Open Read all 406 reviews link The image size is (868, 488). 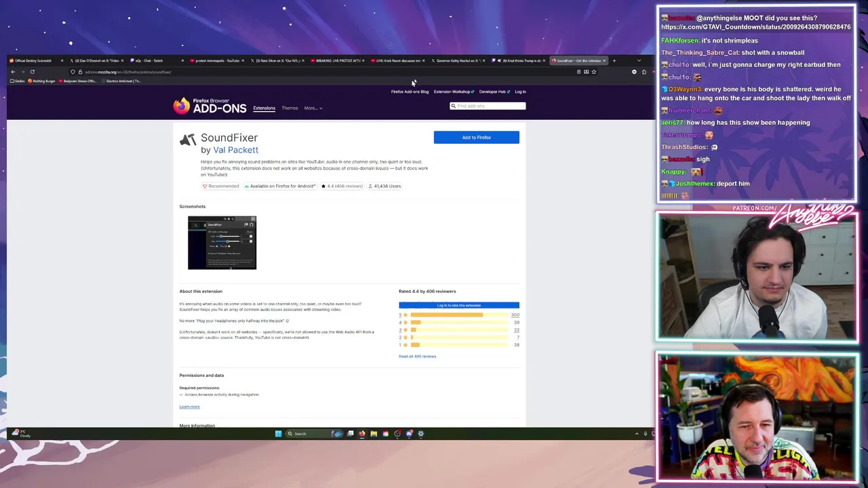pos(417,356)
